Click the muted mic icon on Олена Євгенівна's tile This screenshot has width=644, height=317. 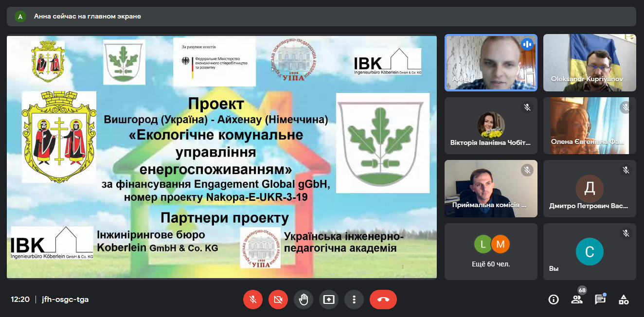tap(626, 107)
